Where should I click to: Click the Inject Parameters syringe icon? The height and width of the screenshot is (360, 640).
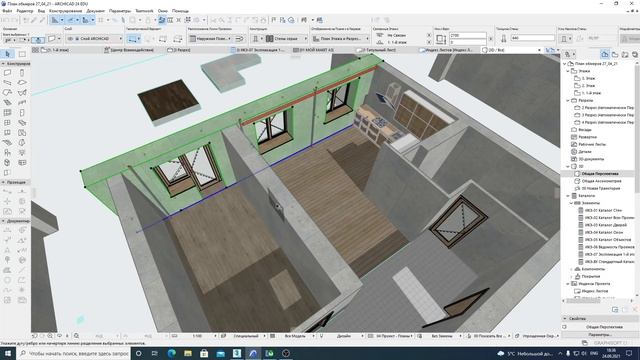42,20
